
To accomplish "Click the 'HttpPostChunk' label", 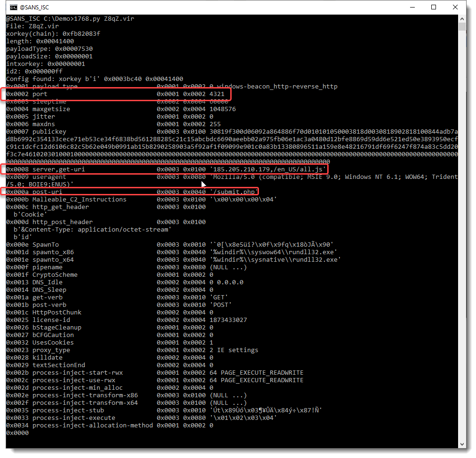I will (x=57, y=312).
